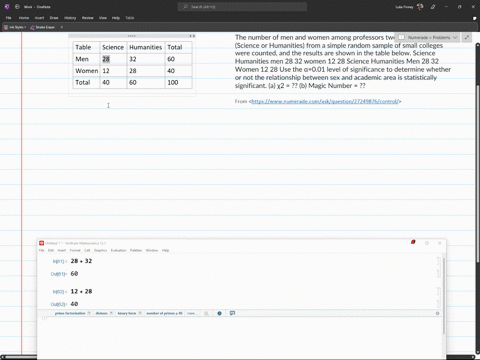Click the table container drag handle dots
Screen dimensions: 480x360
(x=132, y=36)
